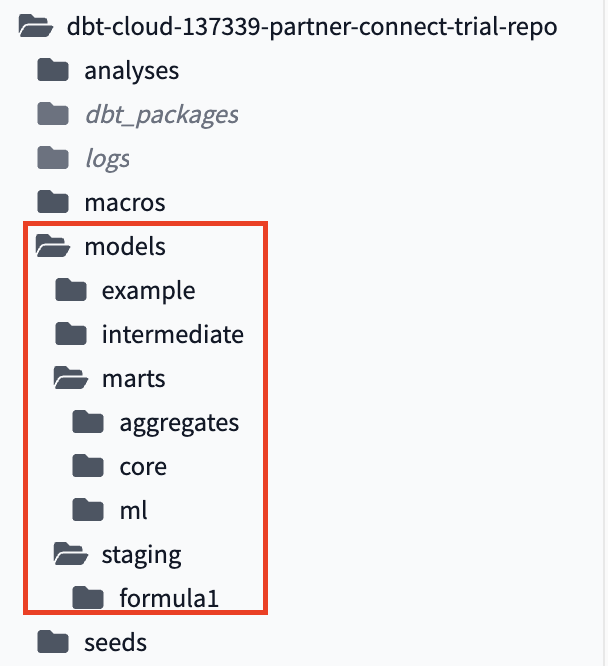Click the ml folder icon

[x=88, y=510]
